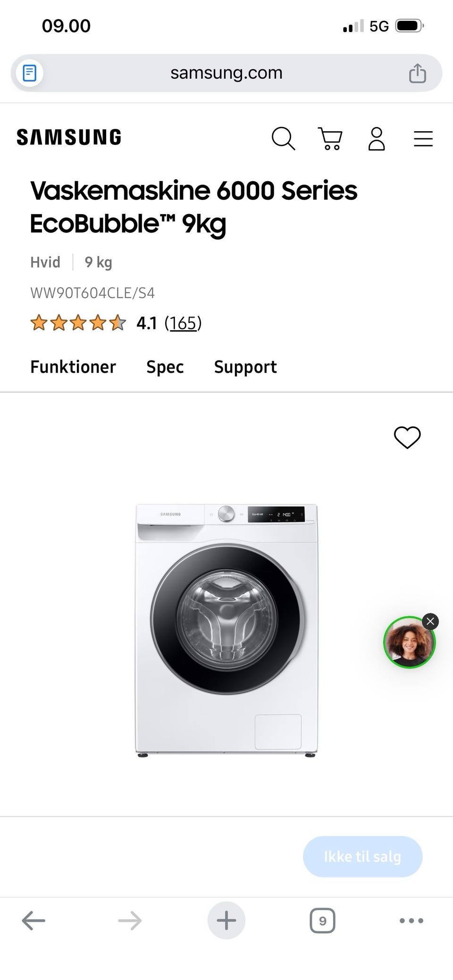Switch to the Funktioner tab

(73, 367)
